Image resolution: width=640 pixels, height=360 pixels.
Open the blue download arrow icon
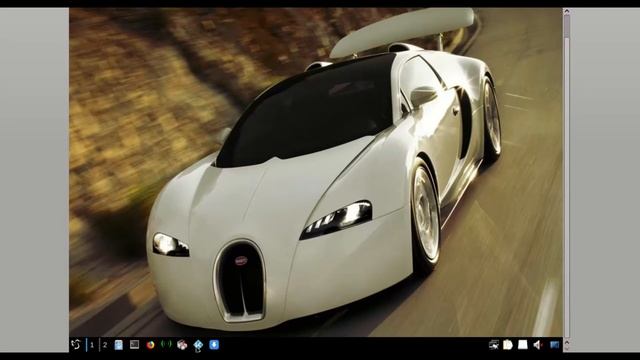pyautogui.click(x=214, y=345)
